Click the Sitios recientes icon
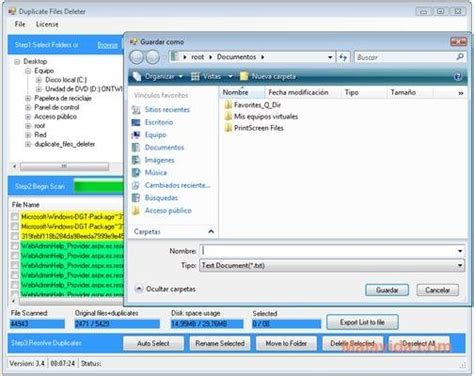 point(136,110)
